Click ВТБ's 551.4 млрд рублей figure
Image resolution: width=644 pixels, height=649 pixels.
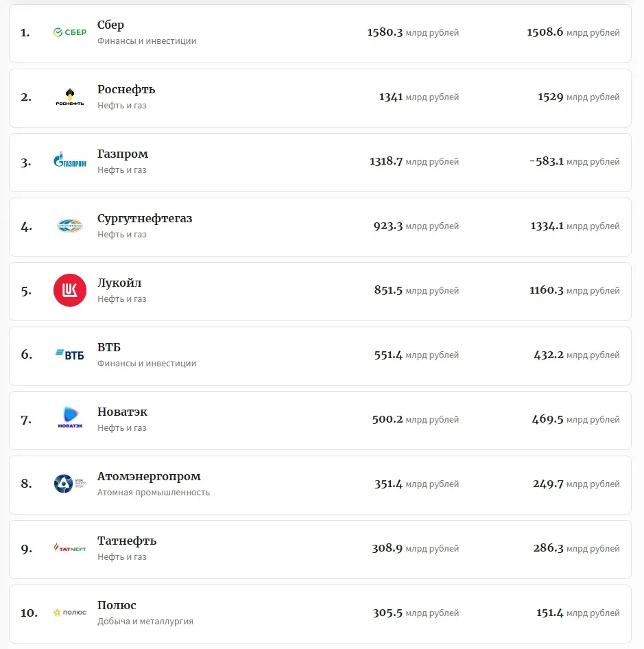[x=416, y=355]
